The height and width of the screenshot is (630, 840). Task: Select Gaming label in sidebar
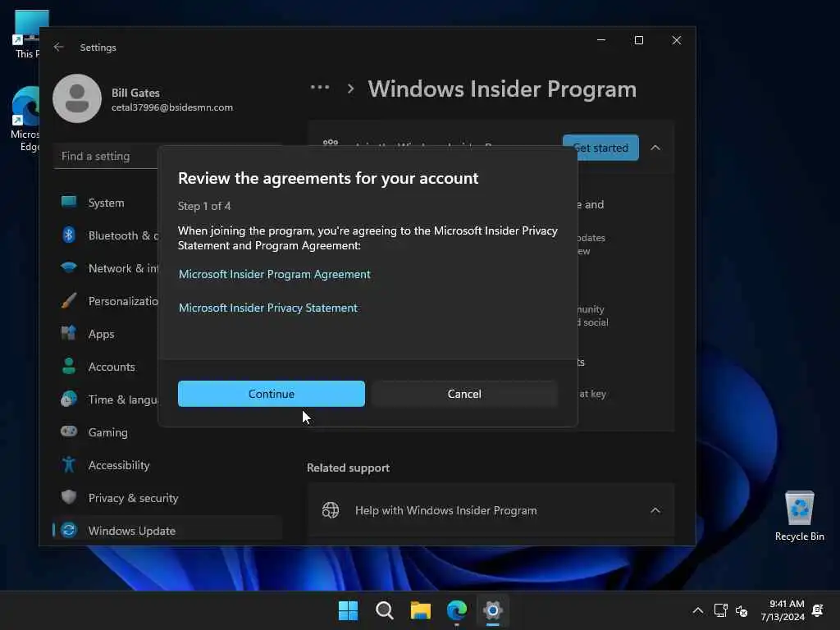pyautogui.click(x=107, y=432)
